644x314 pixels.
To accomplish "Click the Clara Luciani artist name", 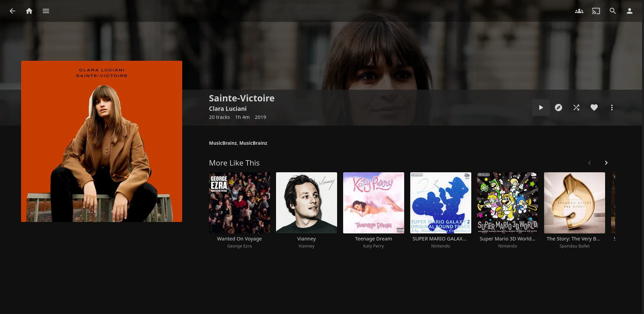I will pos(227,108).
